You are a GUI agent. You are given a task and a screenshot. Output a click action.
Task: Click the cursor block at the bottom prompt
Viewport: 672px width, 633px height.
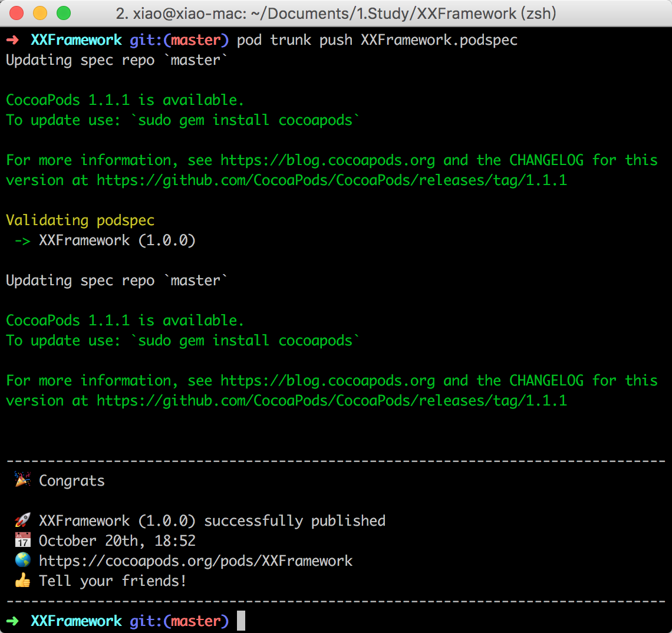241,621
